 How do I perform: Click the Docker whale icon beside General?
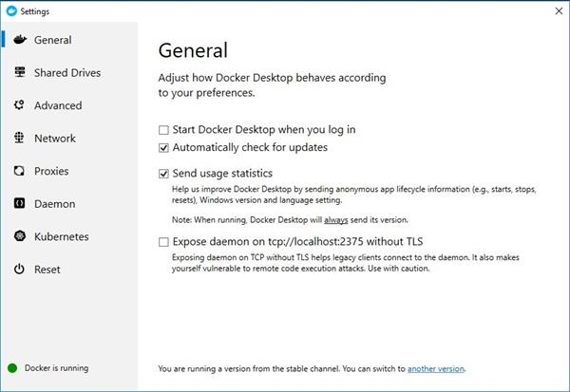(x=19, y=40)
